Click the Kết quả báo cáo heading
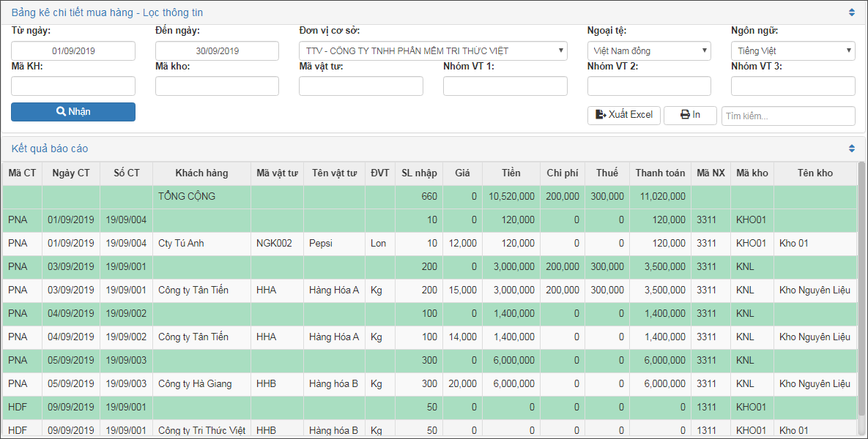This screenshot has height=439, width=868. 49,149
